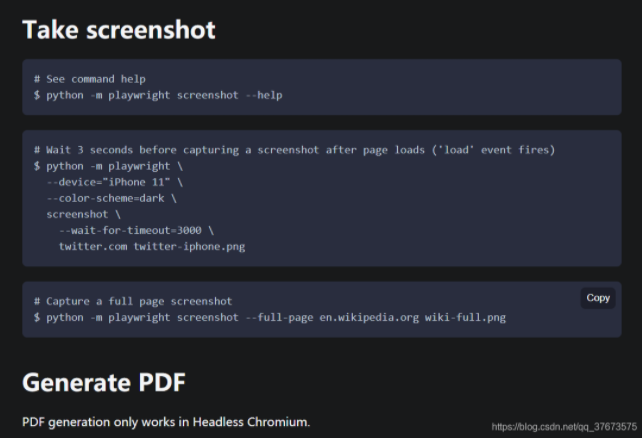Click the '# Wait 3 seconds before capturing' comment
Image resolution: width=642 pixels, height=438 pixels.
point(294,150)
